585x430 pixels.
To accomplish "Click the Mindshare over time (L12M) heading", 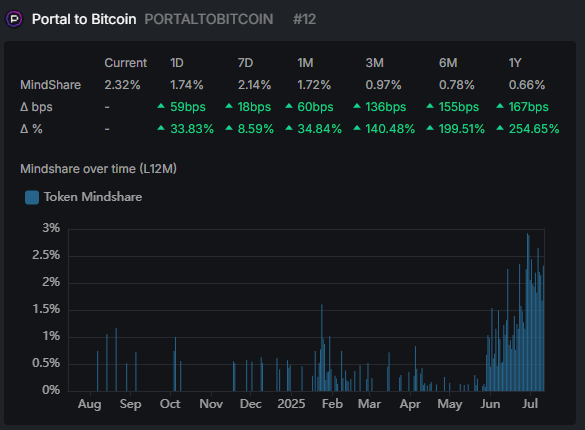I will tap(98, 169).
